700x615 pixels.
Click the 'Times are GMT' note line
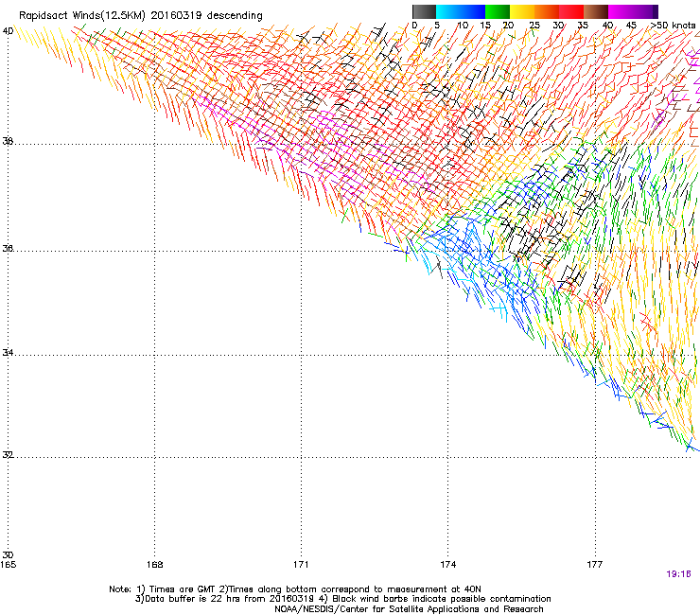point(295,589)
